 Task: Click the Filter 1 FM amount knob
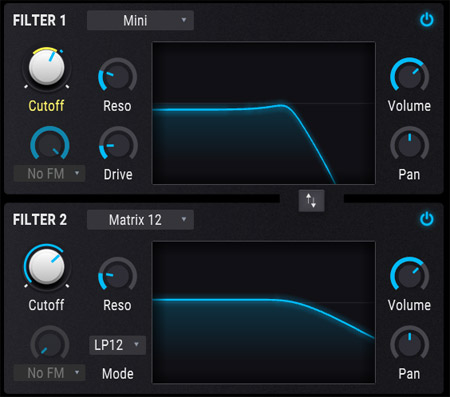[50, 144]
